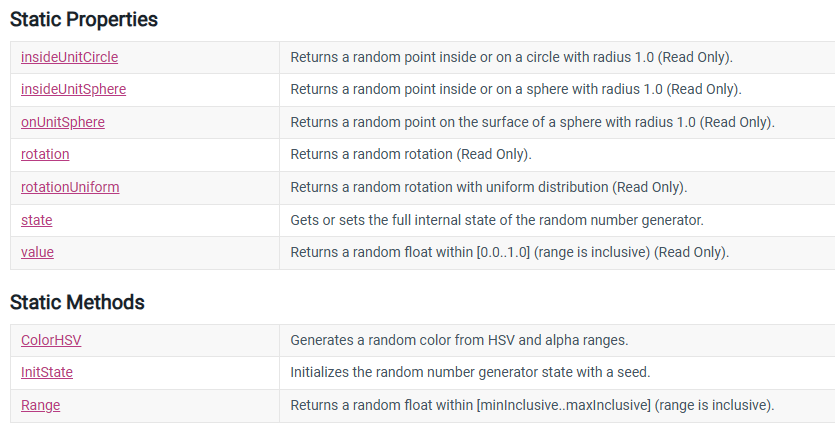
Task: Click the "Returns a random rotation (Read Only)" text
Action: pos(410,155)
